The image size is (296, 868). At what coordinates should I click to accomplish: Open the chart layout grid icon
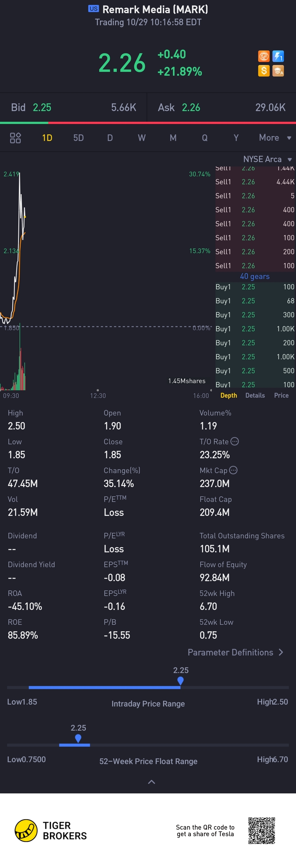15,138
